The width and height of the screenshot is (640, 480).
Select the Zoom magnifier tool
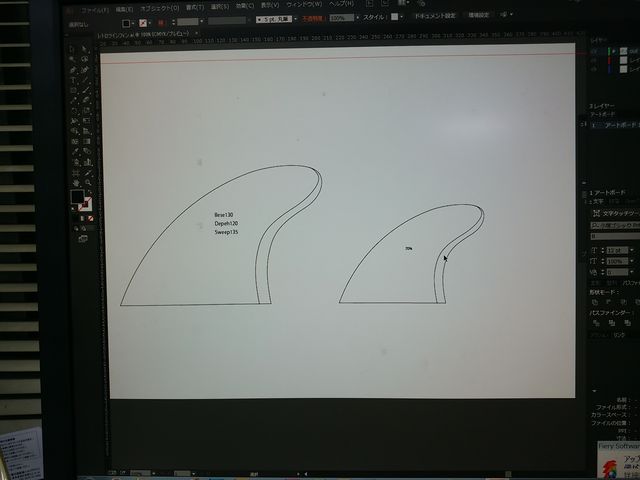[x=88, y=183]
